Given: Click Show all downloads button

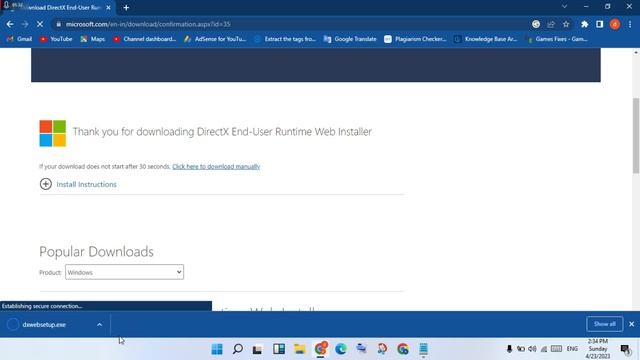Looking at the screenshot, I should 604,324.
